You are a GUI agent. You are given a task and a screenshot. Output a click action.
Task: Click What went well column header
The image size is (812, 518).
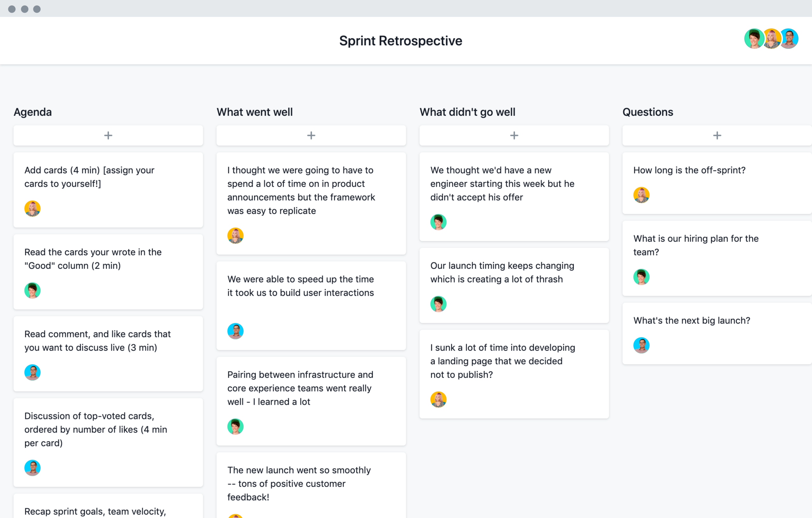pos(255,112)
